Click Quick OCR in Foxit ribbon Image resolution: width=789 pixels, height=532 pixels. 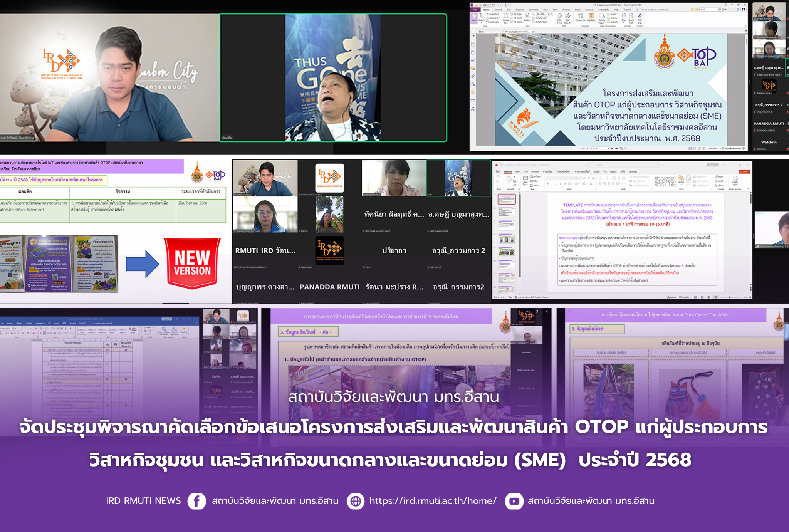coord(631,19)
